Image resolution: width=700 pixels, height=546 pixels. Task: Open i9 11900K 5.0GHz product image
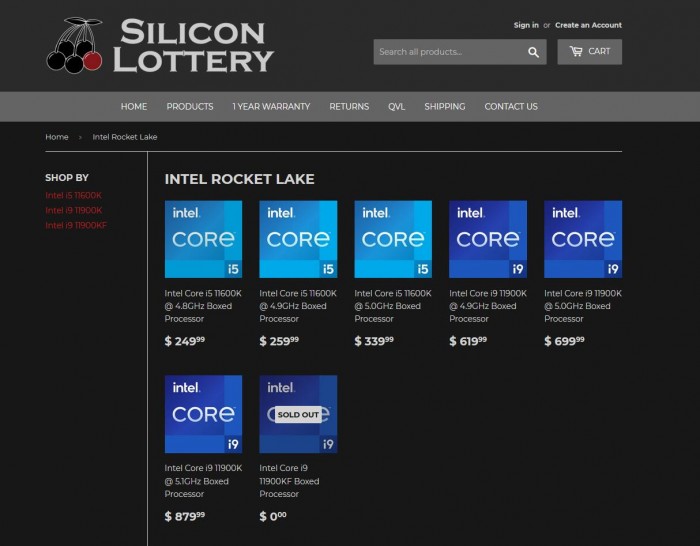pos(583,239)
